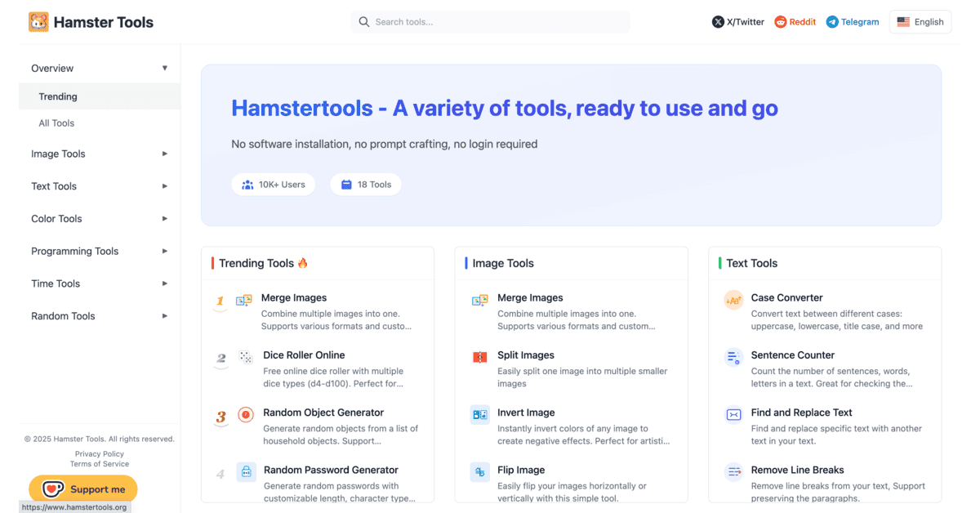Viewport: 980px width, 513px height.
Task: Open the X/Twitter link
Action: pyautogui.click(x=738, y=22)
